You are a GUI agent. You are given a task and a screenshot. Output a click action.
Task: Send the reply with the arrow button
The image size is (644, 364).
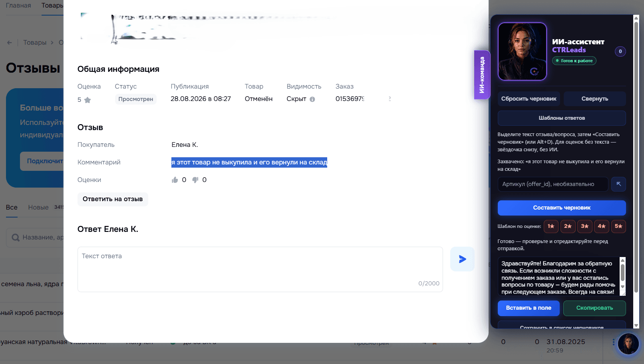pyautogui.click(x=462, y=259)
